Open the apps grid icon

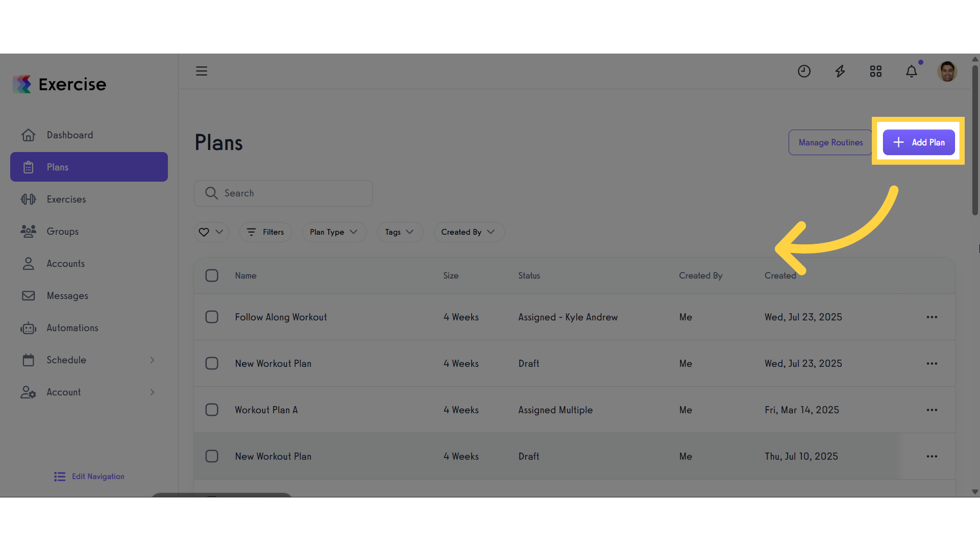(876, 71)
